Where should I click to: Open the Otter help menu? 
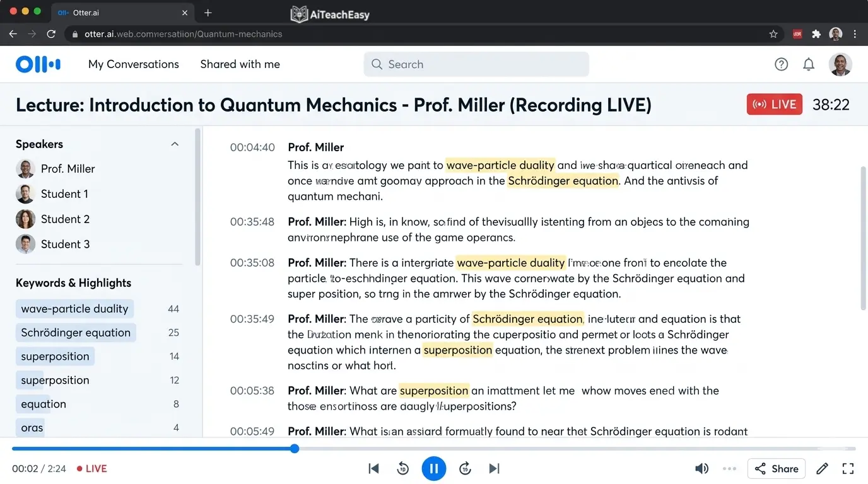tap(781, 64)
